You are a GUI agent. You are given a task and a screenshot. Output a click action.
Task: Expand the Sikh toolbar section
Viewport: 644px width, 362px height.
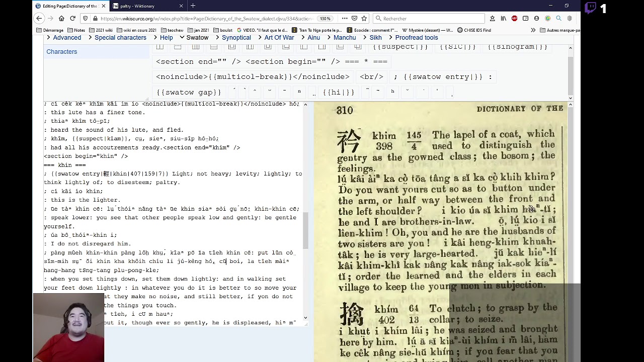[x=372, y=38]
